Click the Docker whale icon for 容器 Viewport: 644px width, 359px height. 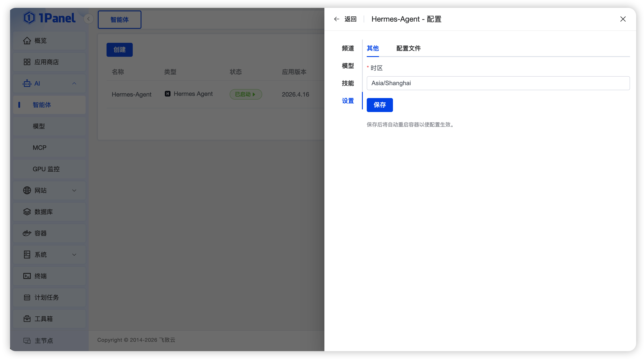[x=27, y=233]
